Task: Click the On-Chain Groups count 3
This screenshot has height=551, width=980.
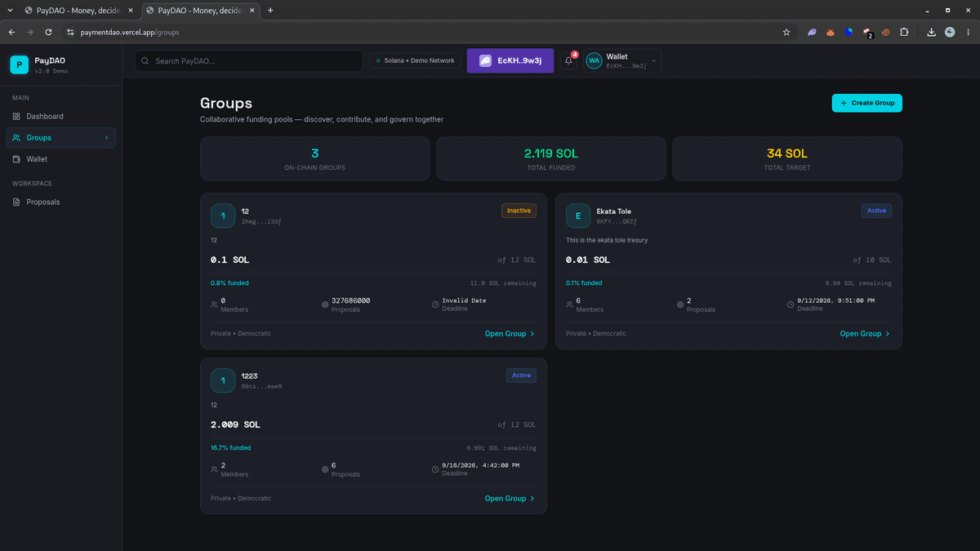Action: (x=314, y=153)
